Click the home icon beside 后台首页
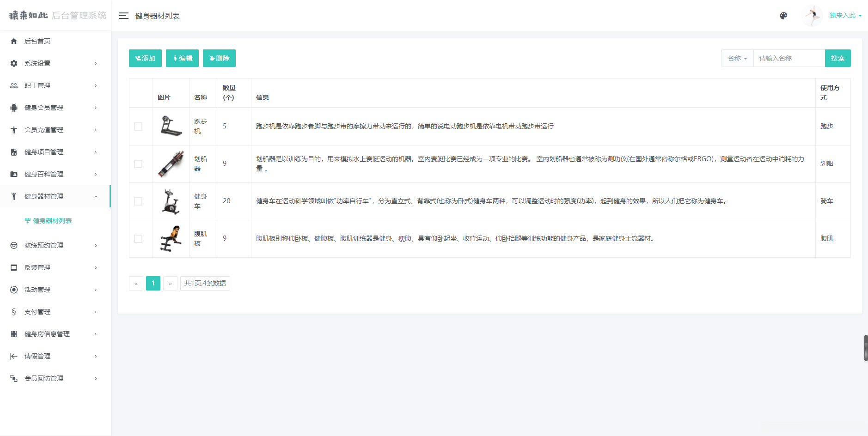The width and height of the screenshot is (868, 436). point(14,41)
